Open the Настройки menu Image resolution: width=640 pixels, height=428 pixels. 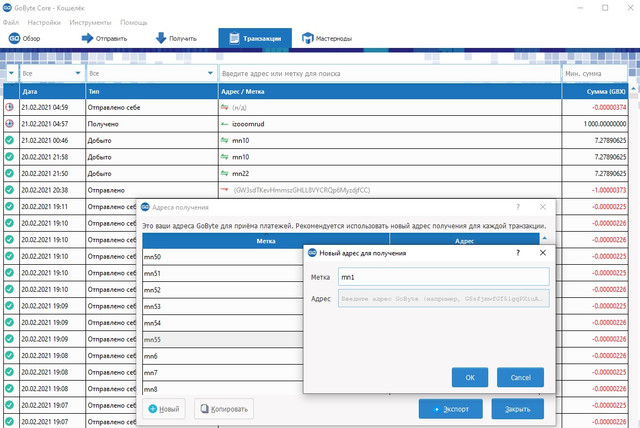coord(44,22)
